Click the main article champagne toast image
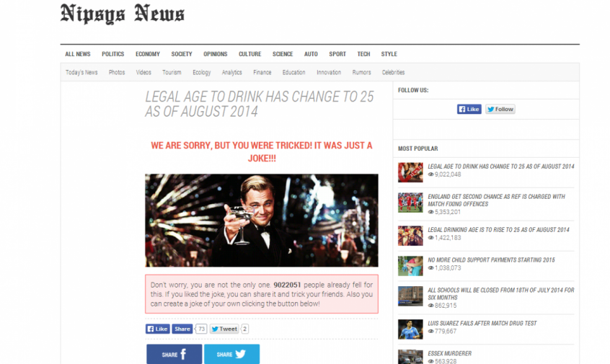 262,220
